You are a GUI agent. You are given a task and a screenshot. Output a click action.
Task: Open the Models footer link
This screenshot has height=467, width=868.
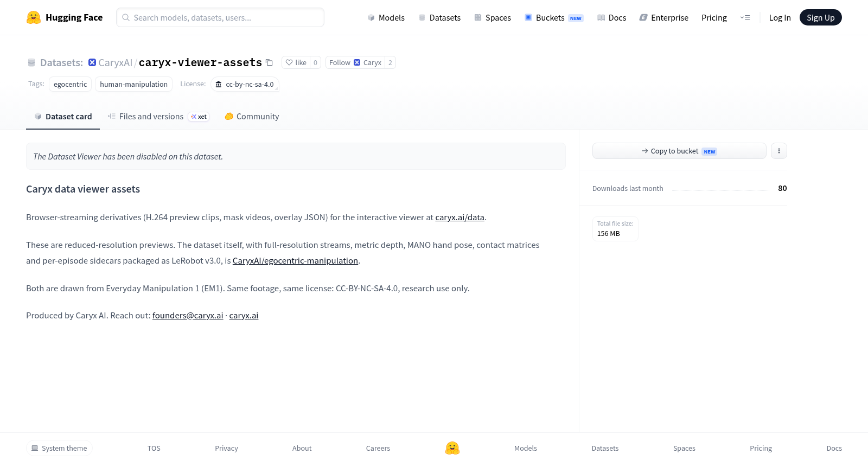526,448
